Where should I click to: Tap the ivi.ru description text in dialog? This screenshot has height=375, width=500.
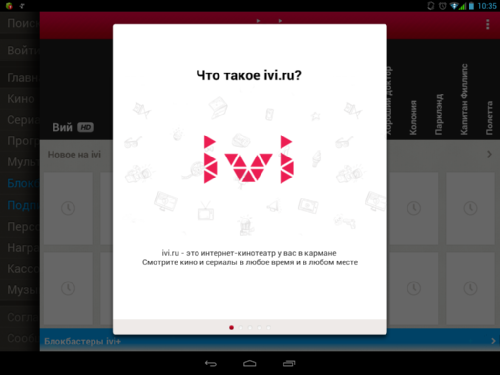click(250, 258)
